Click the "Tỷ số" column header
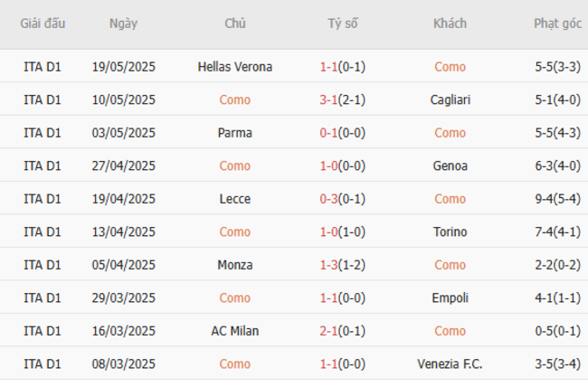The image size is (588, 387). (342, 24)
